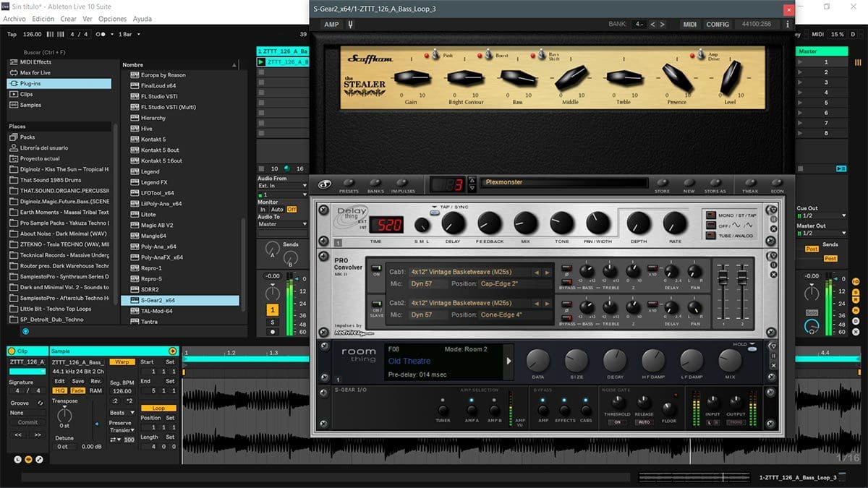Open the Edición menu
Screen dimensions: 868x488
coord(43,19)
